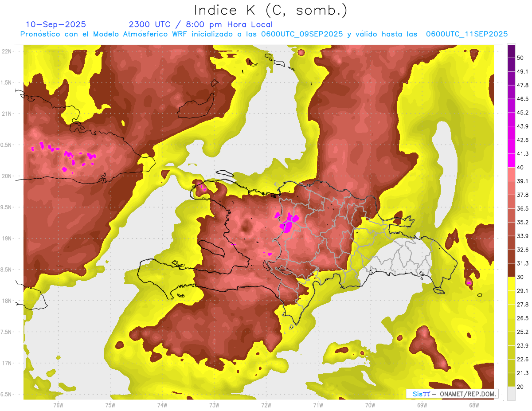Click the dark purple colorbar segment above 50
Image resolution: width=532 pixels, height=411 pixels.
coord(512,51)
